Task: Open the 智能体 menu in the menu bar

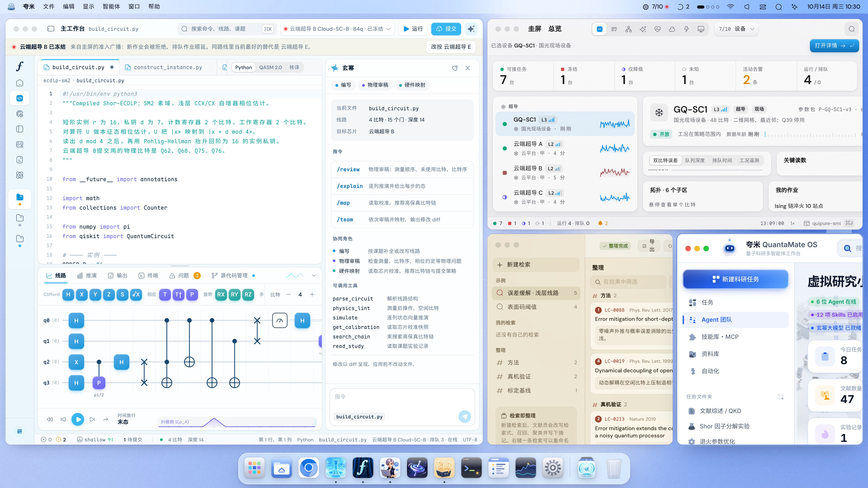Action: click(111, 7)
